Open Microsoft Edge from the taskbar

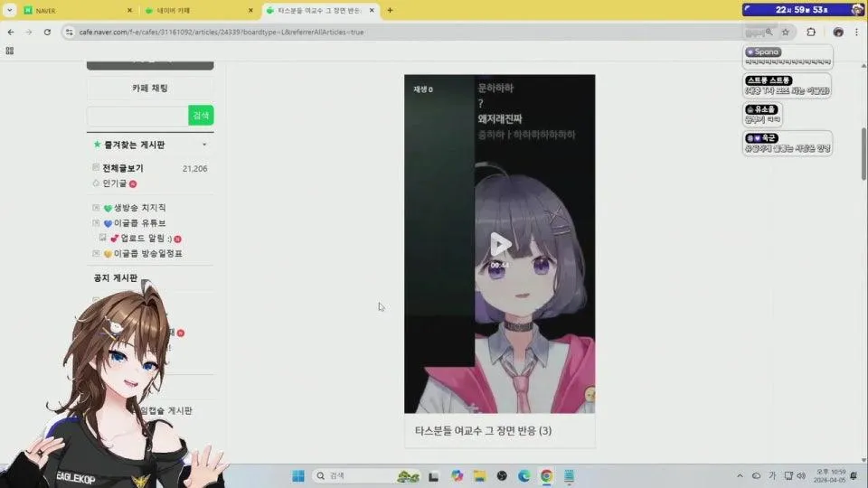(524, 476)
